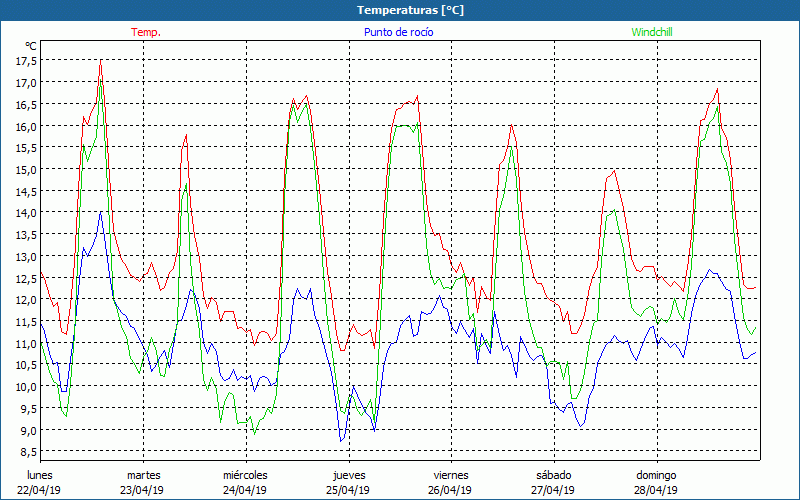The width and height of the screenshot is (800, 500).
Task: Click the 16,5 y-axis value
Action: [x=27, y=104]
